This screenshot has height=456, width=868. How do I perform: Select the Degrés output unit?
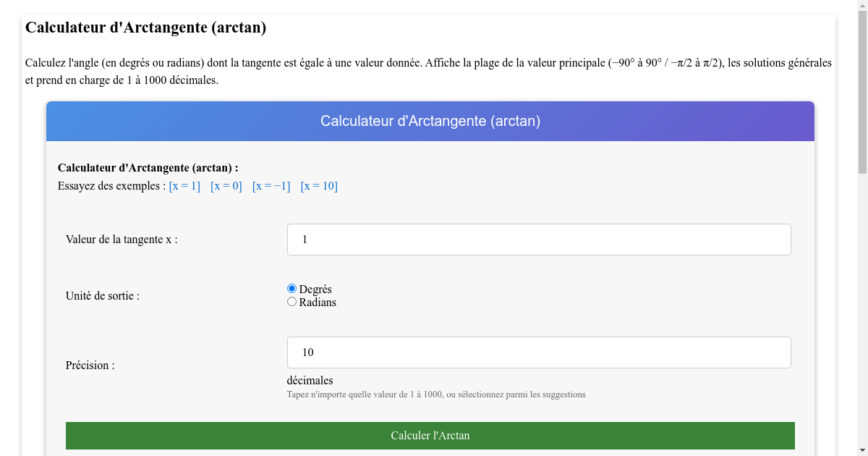(292, 289)
